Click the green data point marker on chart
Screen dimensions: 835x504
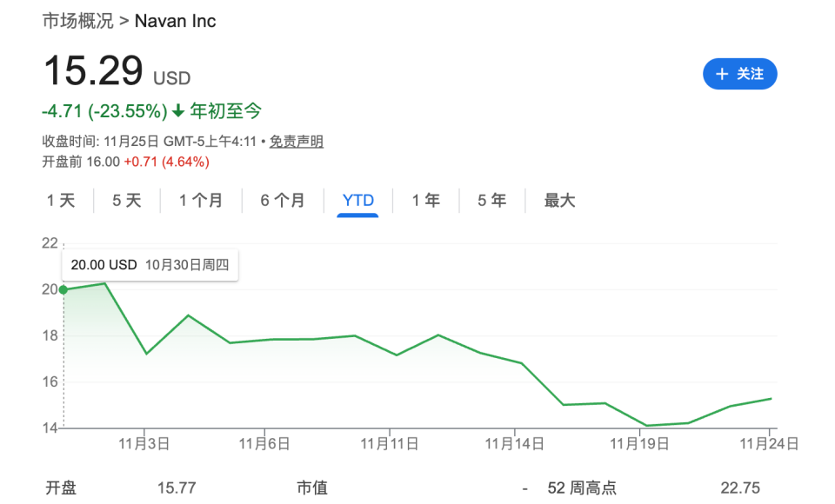pyautogui.click(x=62, y=288)
